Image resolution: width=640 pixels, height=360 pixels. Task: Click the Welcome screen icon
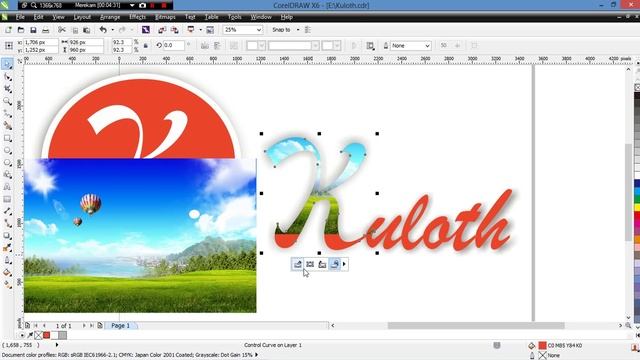pyautogui.click(x=210, y=30)
